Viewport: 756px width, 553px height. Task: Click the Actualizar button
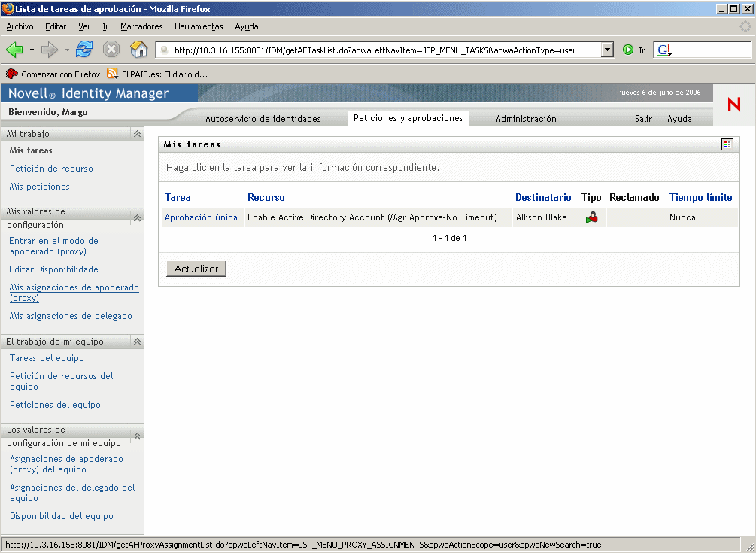(x=196, y=269)
